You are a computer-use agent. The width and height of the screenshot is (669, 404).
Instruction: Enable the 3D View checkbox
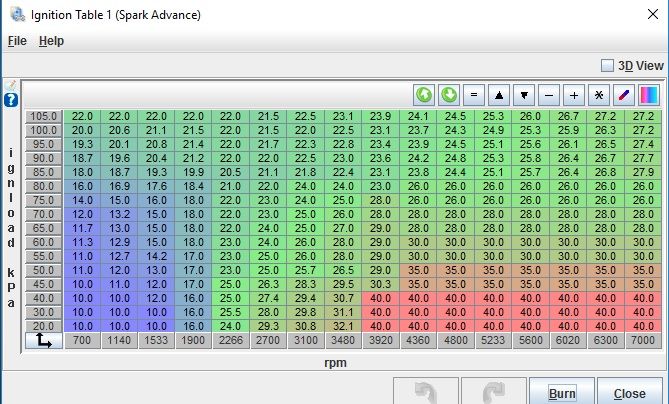tap(607, 66)
